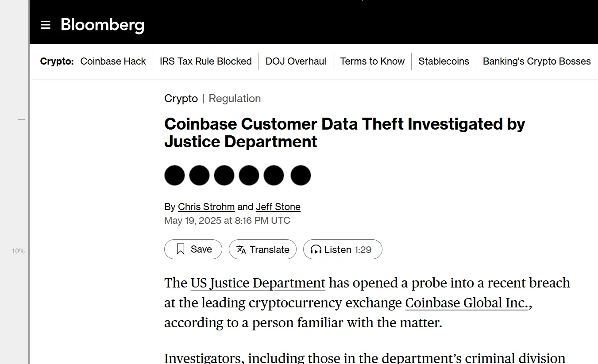
Task: Select IRS Tax Rule Blocked topic
Action: click(x=205, y=61)
